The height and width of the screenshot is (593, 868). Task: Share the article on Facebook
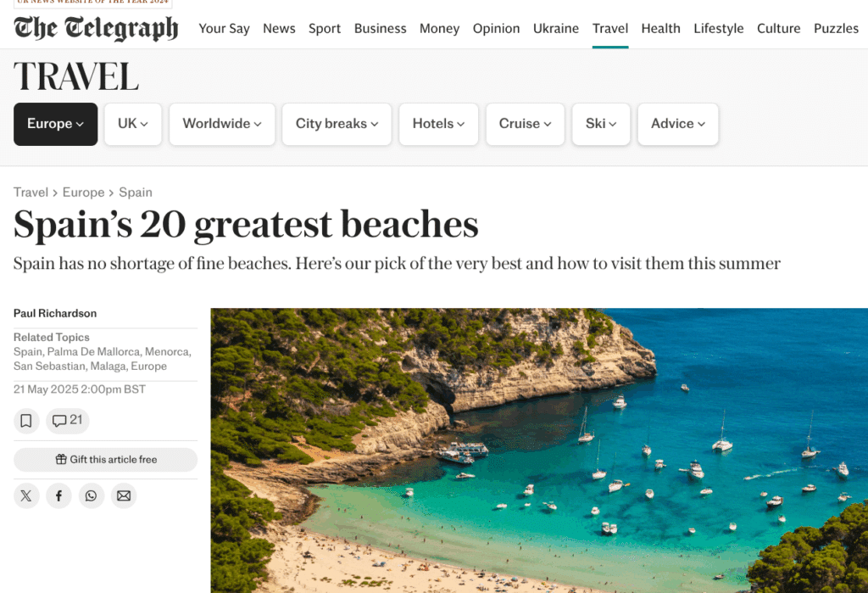(58, 495)
